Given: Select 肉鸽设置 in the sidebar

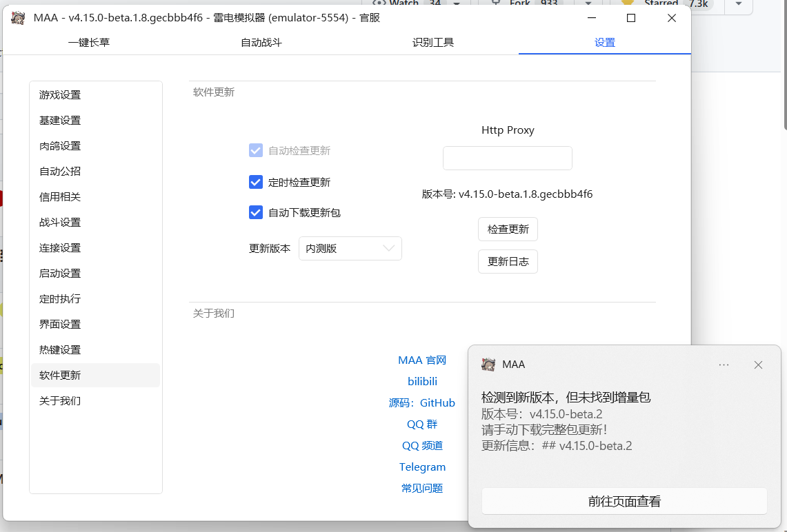Looking at the screenshot, I should (x=95, y=146).
